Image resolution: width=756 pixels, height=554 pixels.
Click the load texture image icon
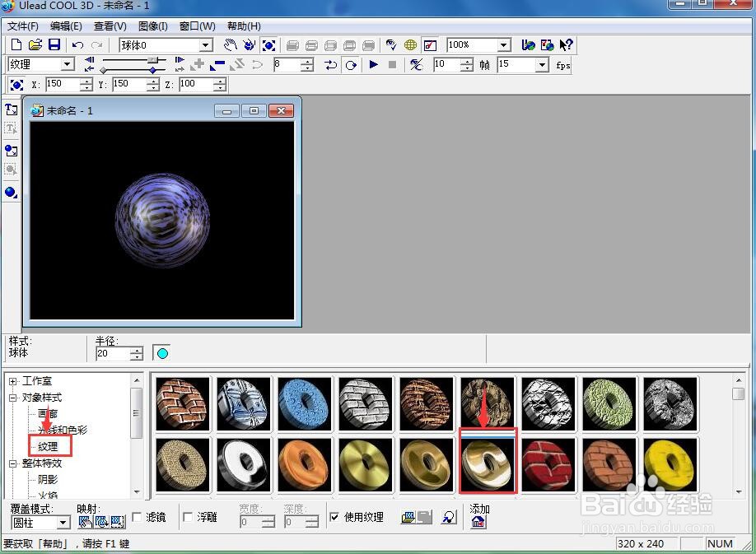(409, 518)
